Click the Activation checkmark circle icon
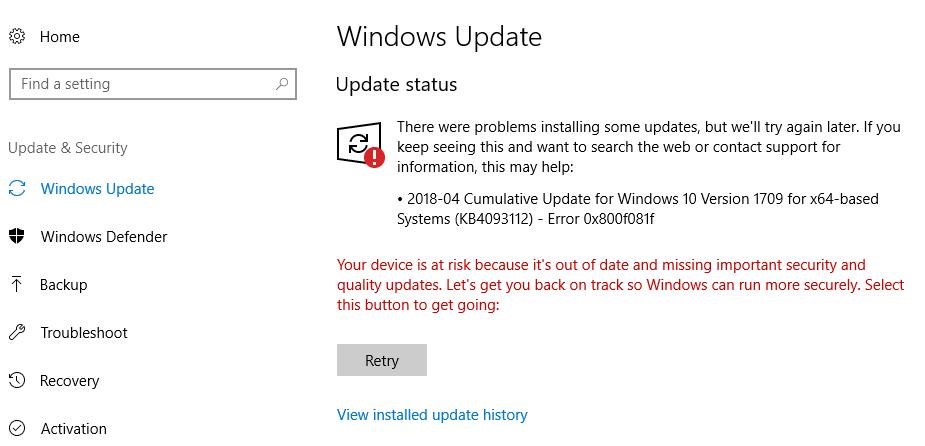Image resolution: width=925 pixels, height=446 pixels. (17, 429)
